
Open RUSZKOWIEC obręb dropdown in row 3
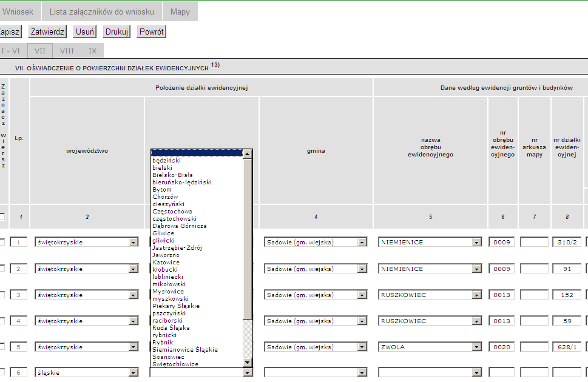(430, 295)
